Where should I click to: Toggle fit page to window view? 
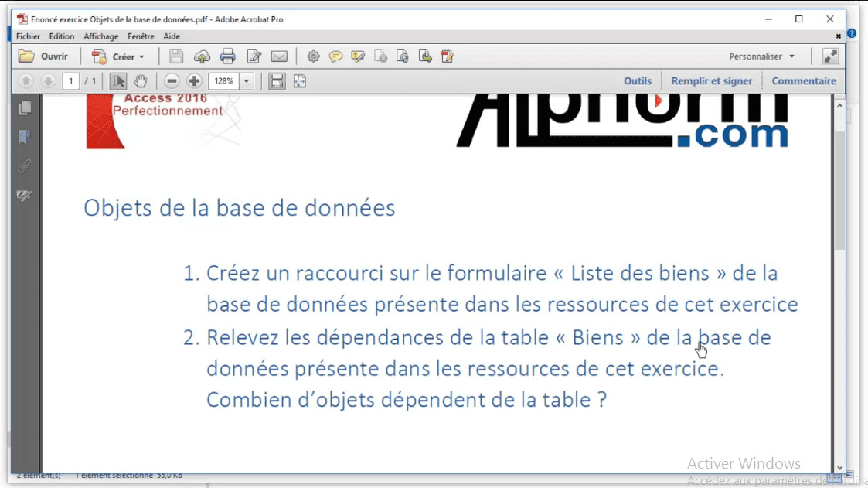click(x=300, y=80)
